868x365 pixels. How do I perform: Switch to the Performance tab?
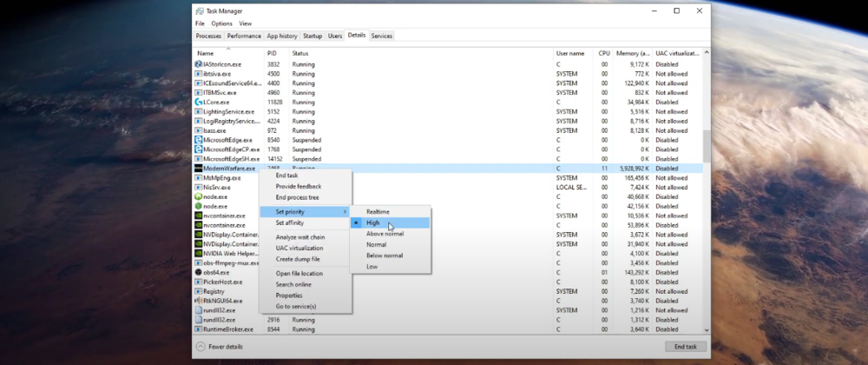pos(244,36)
